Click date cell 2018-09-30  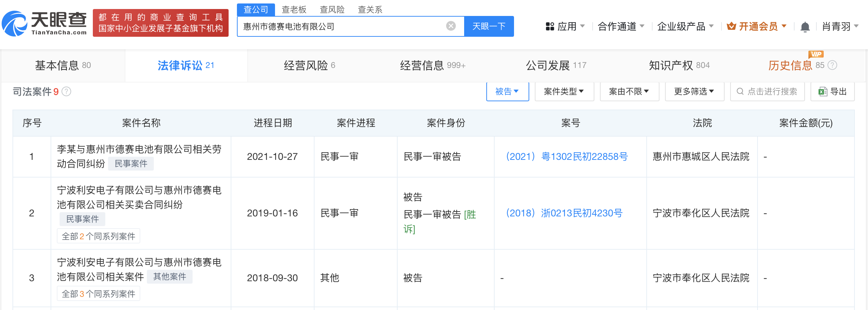272,278
